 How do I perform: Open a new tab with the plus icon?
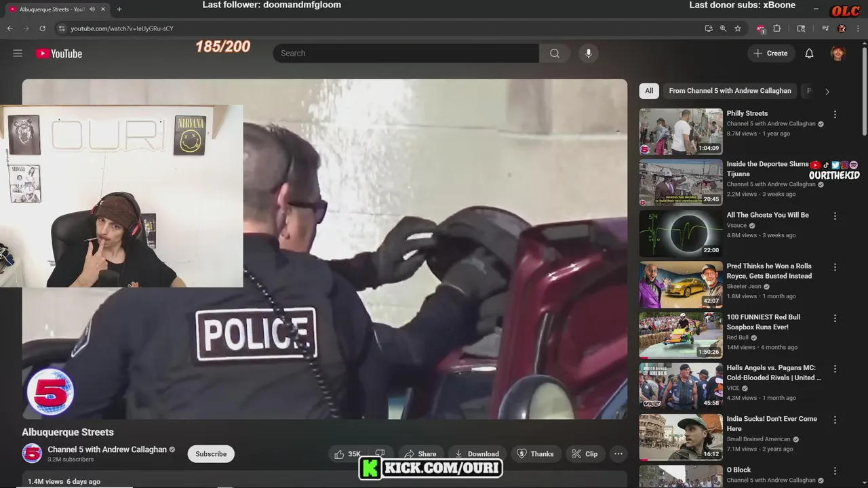coord(119,9)
